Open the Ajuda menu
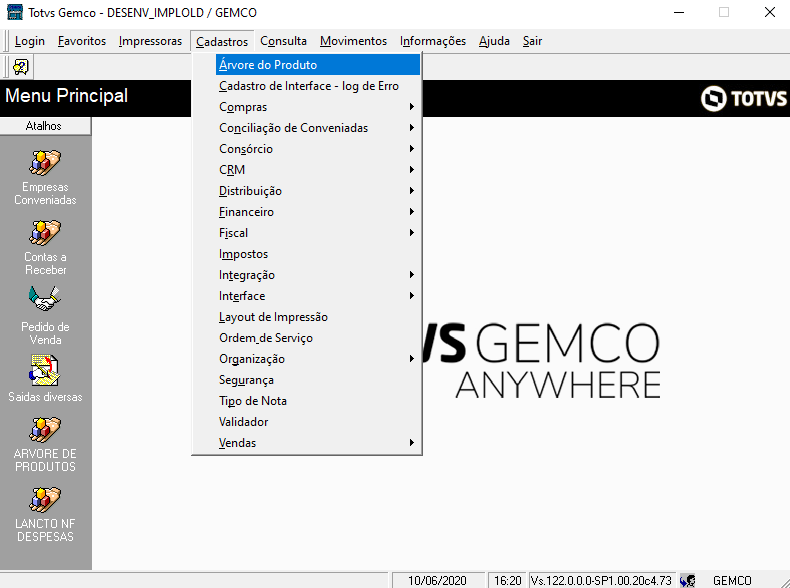This screenshot has width=790, height=588. (x=494, y=41)
